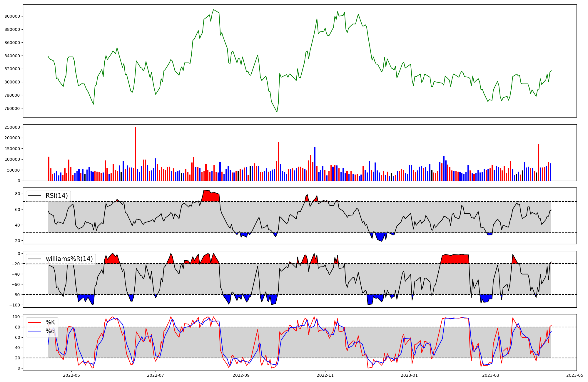Click the red %K legend entry

tap(50, 322)
